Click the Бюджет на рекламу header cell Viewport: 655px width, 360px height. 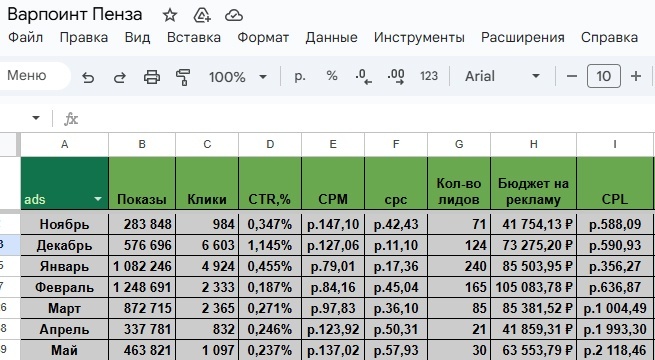(x=533, y=183)
